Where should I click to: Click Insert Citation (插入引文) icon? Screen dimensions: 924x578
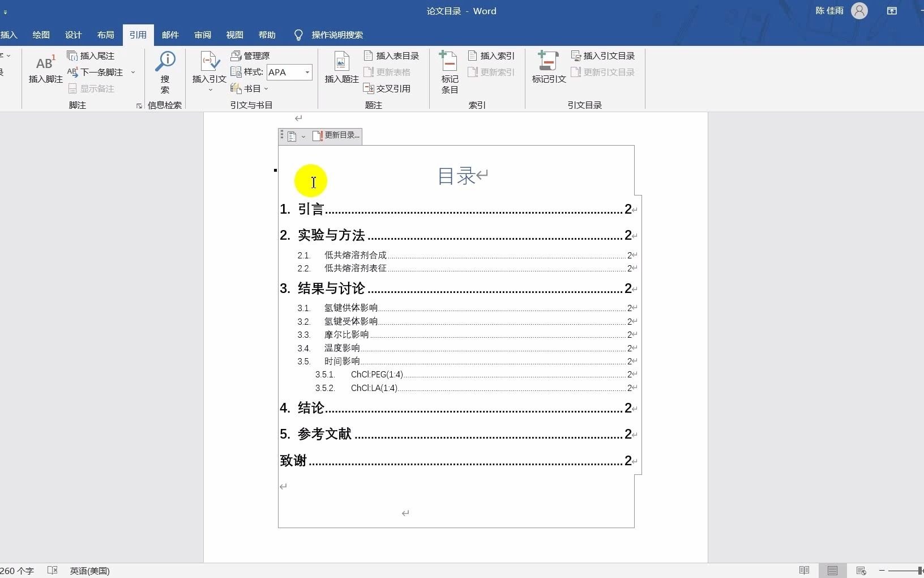click(x=209, y=61)
